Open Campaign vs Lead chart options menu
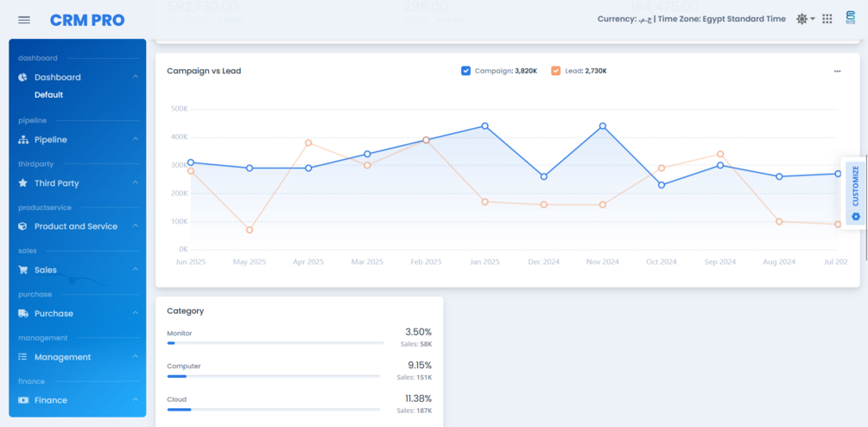 coord(837,71)
